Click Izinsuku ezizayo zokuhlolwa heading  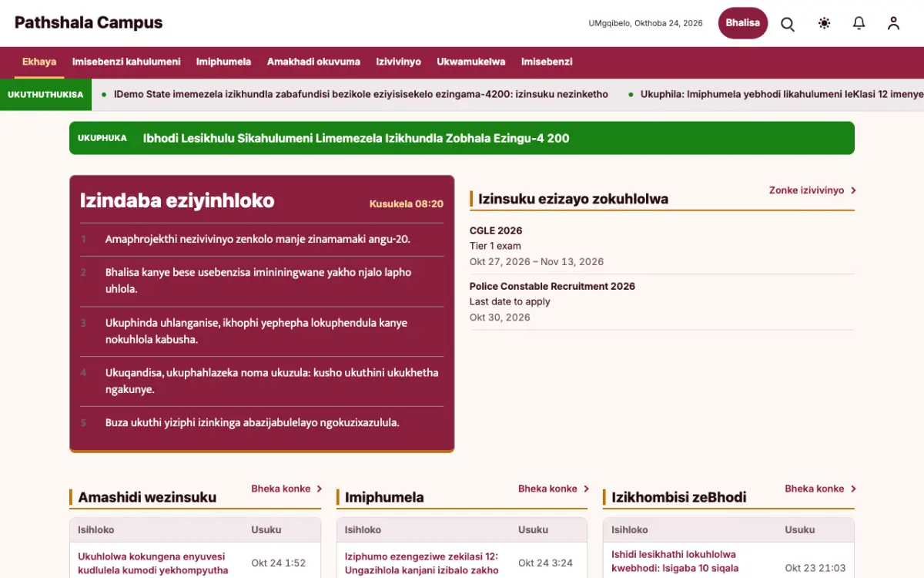point(573,199)
